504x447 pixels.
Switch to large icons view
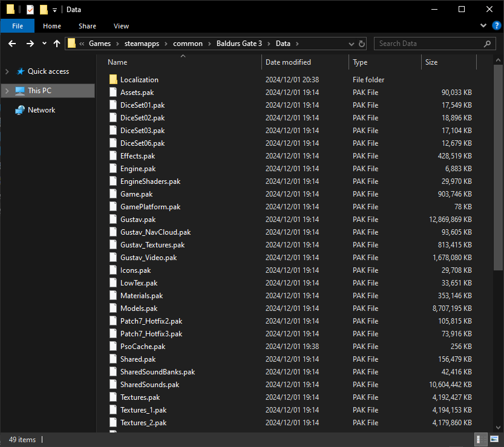click(x=494, y=440)
